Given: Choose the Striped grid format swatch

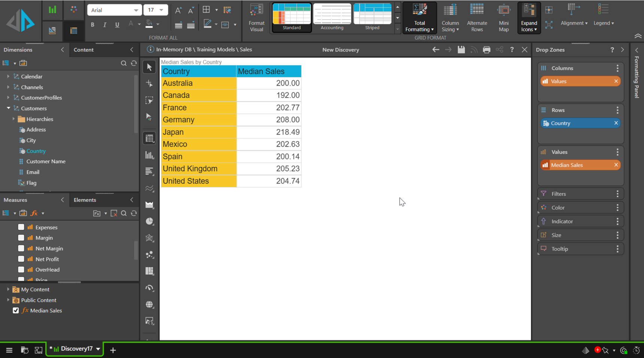Looking at the screenshot, I should [372, 17].
